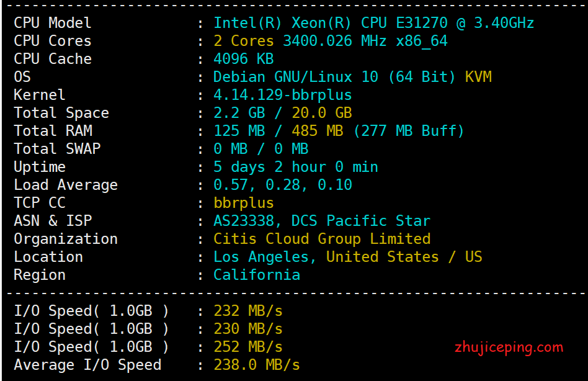
Task: Click the yellow KVM text
Action: tap(478, 77)
